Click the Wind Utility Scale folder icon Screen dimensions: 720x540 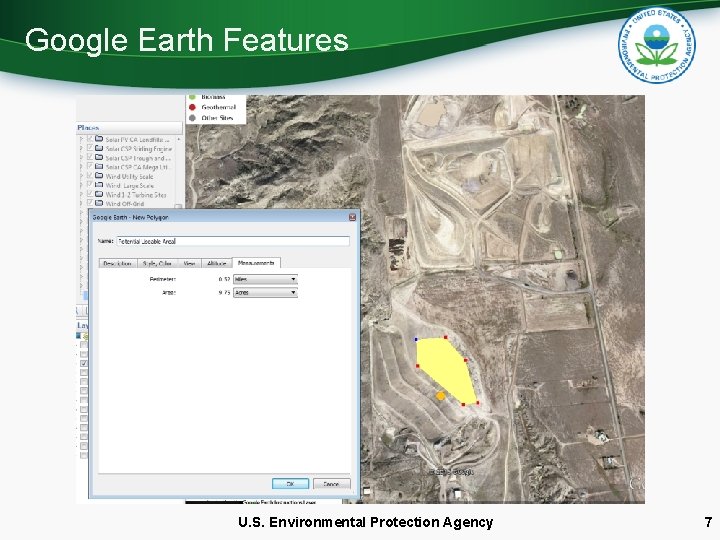point(99,175)
